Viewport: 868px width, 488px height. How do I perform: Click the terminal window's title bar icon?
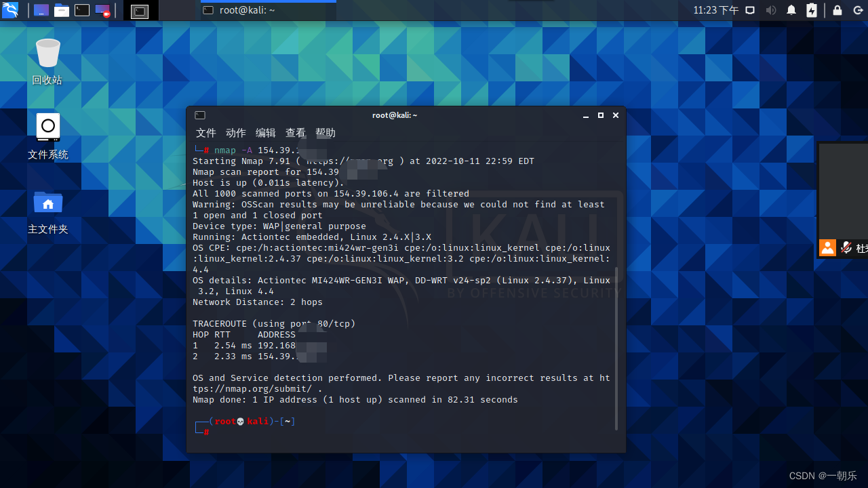(x=199, y=115)
